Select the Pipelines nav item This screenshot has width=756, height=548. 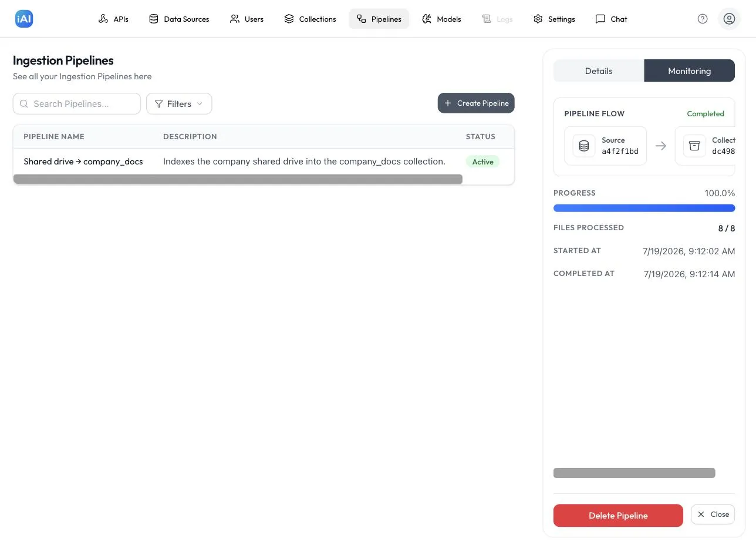point(379,19)
